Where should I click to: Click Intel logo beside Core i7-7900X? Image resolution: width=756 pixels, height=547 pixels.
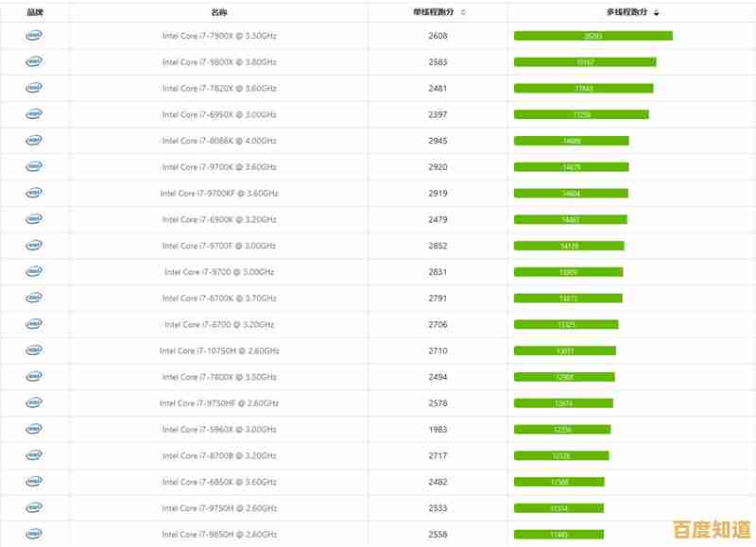pos(34,36)
